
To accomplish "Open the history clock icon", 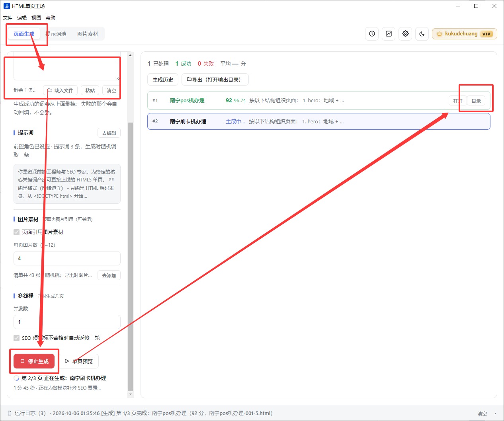I will (372, 34).
